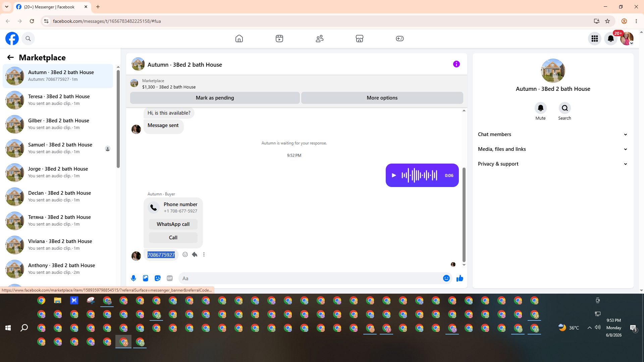Open the Facebook Home icon

239,39
